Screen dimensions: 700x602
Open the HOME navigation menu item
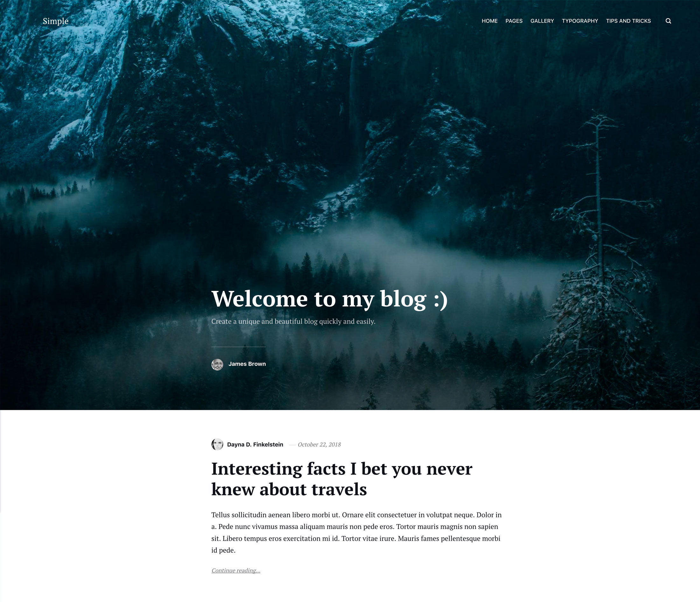click(489, 21)
